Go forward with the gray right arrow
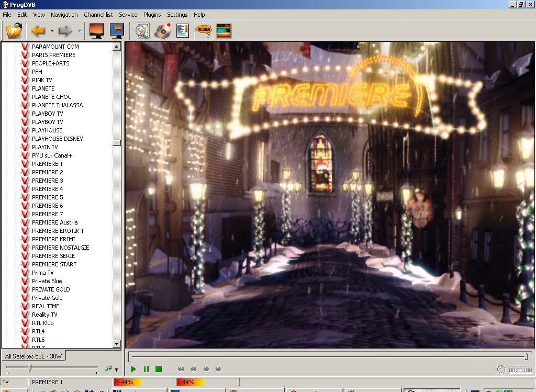This screenshot has width=536, height=392. tap(65, 31)
